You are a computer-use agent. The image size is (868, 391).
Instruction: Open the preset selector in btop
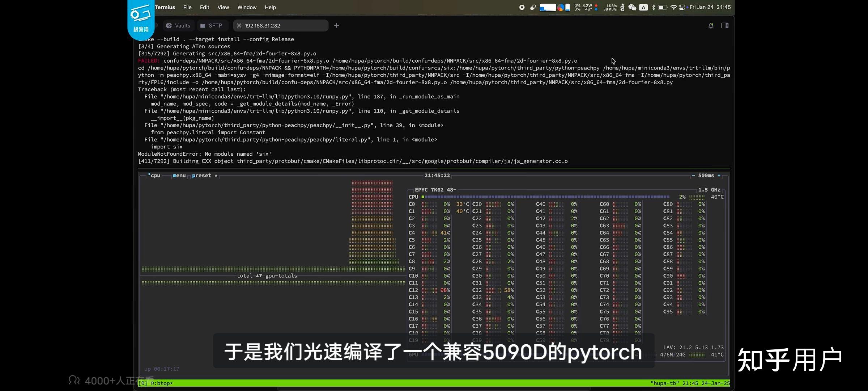[x=201, y=175]
